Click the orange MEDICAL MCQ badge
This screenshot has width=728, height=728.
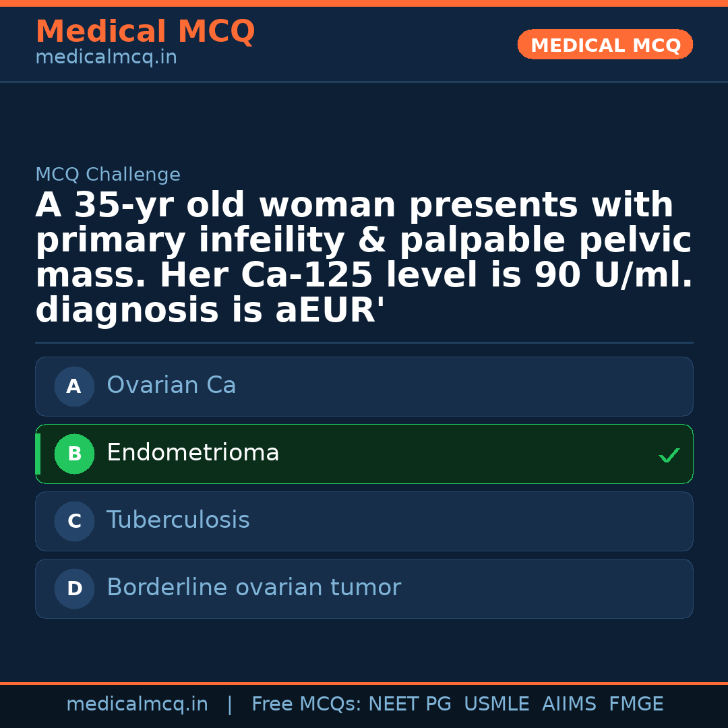605,45
